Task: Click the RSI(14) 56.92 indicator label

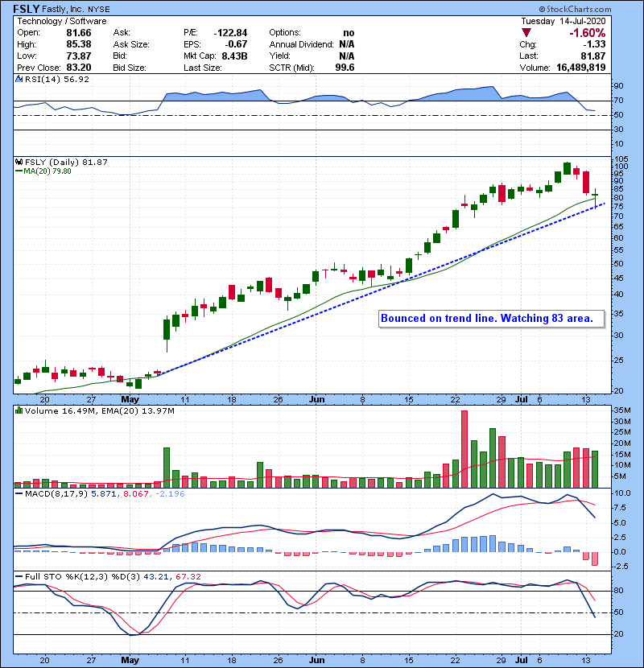Action: point(57,79)
